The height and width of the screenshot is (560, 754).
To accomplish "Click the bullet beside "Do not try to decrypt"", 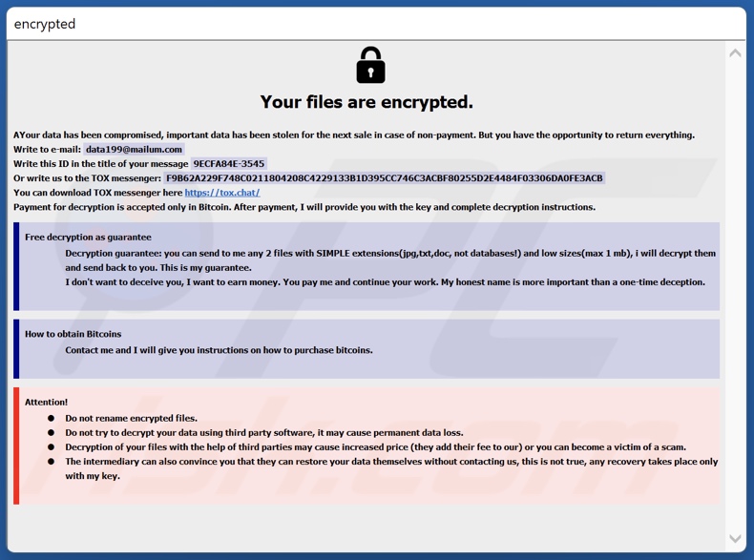I will (52, 432).
